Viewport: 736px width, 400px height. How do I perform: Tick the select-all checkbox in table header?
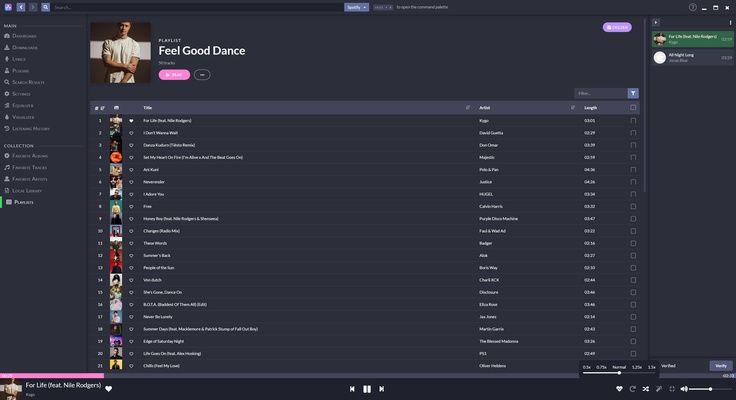[x=633, y=108]
